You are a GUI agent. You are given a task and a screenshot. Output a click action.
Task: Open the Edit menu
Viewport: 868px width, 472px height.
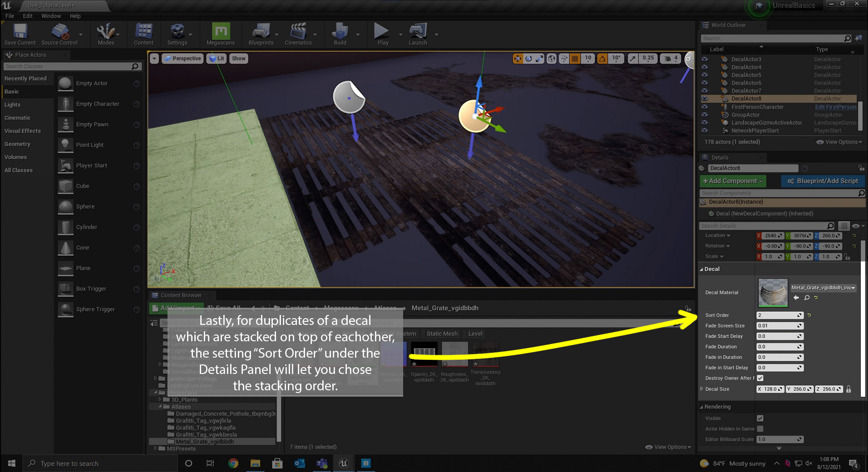click(28, 16)
